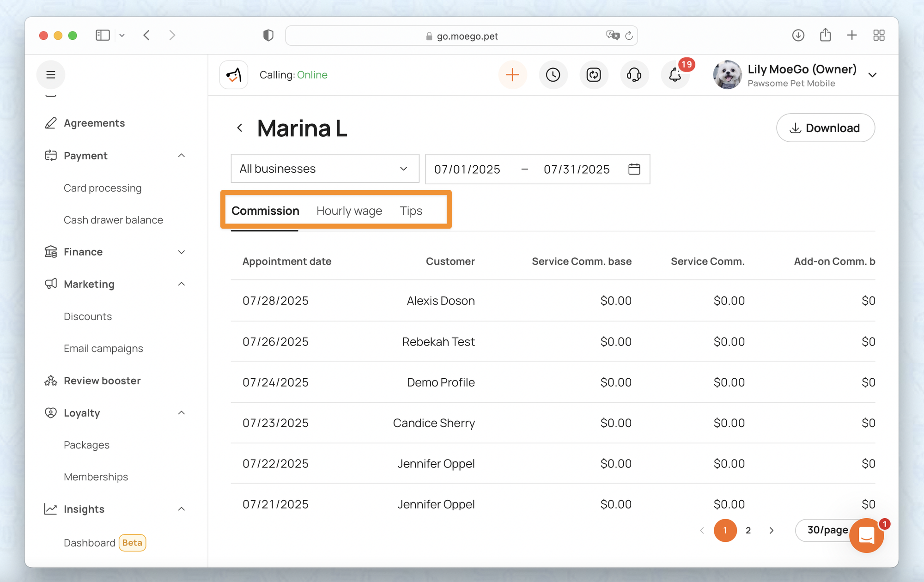Click the Download button
924x582 pixels.
[x=825, y=128]
